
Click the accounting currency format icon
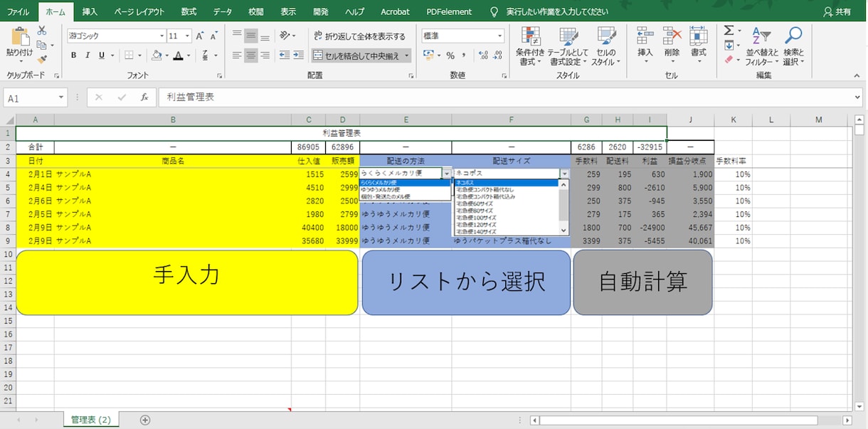[x=428, y=55]
